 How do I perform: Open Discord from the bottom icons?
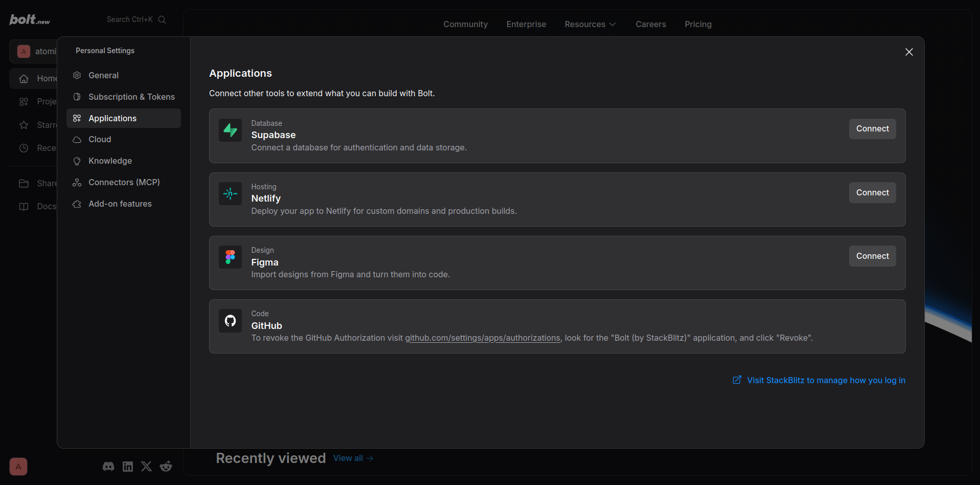pyautogui.click(x=108, y=466)
